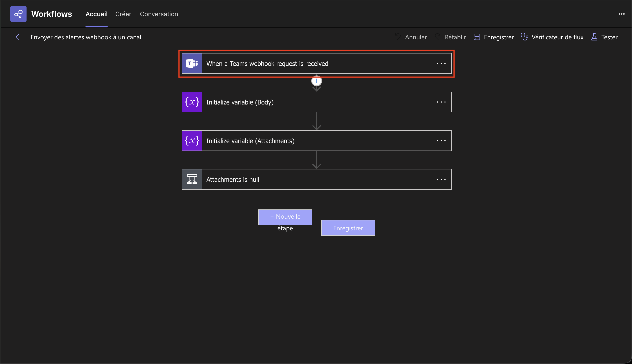Click the purple Enregistrer button below steps

click(x=348, y=228)
